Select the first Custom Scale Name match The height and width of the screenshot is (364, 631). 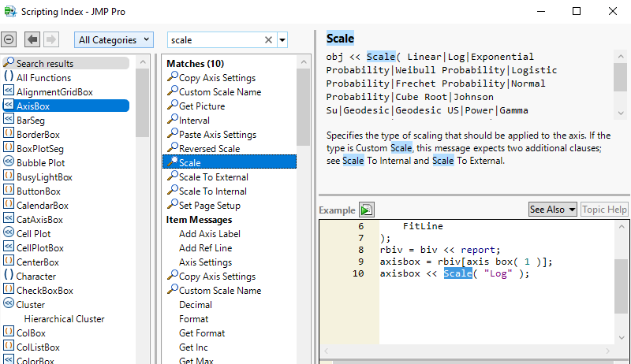(x=220, y=92)
